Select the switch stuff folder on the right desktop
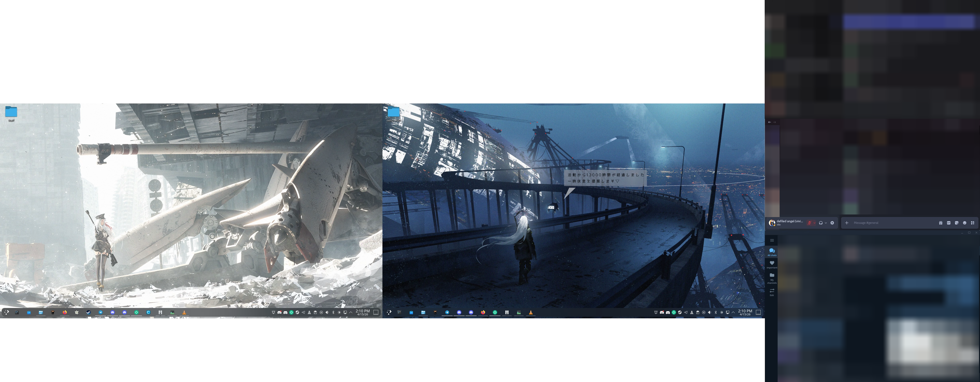Viewport: 980px width, 382px height. (x=393, y=114)
